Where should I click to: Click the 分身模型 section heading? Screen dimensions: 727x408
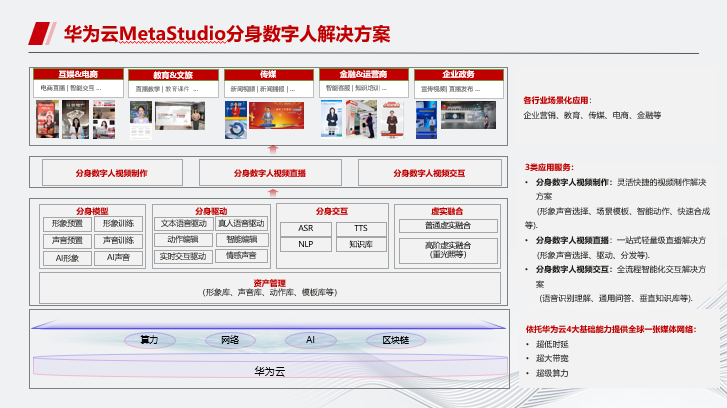(92, 211)
